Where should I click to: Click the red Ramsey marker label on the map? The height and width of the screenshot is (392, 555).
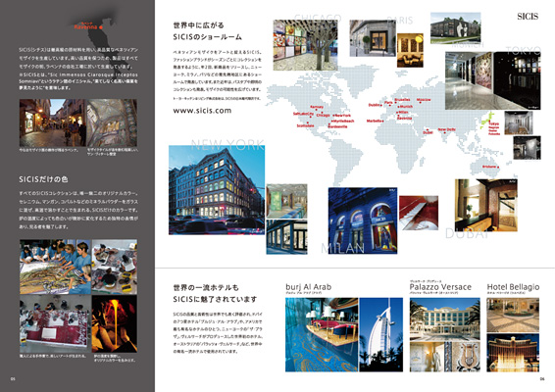pyautogui.click(x=317, y=107)
